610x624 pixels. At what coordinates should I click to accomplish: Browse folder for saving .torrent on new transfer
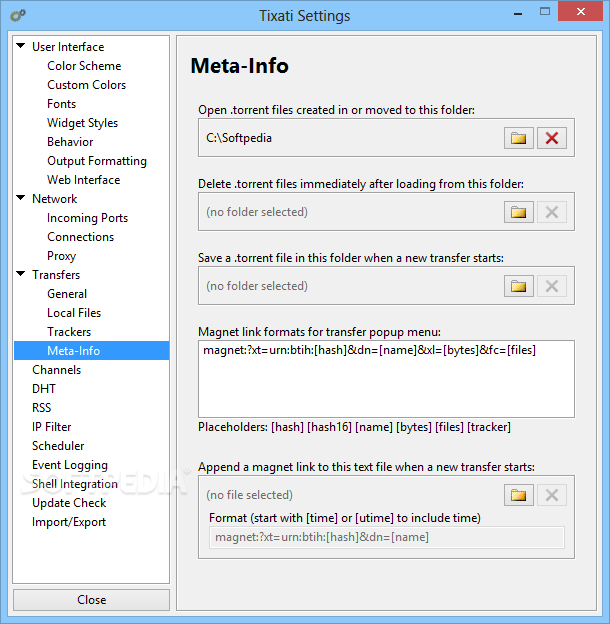click(518, 286)
